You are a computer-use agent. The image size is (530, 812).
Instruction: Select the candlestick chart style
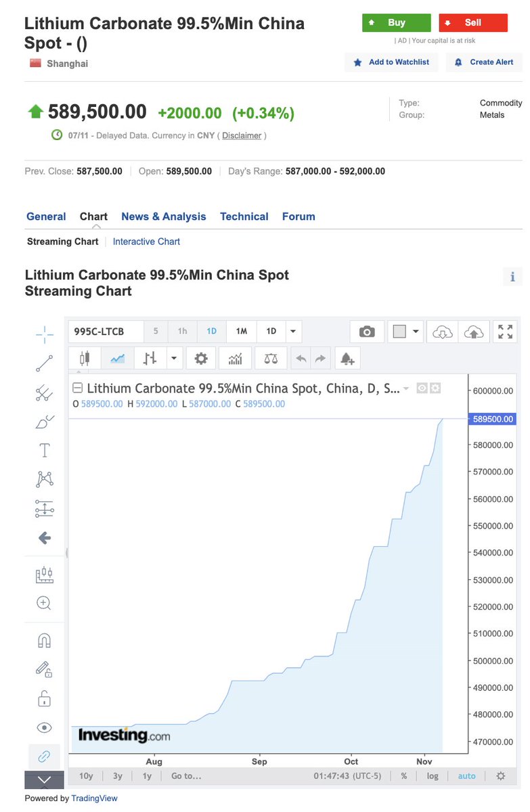point(85,359)
